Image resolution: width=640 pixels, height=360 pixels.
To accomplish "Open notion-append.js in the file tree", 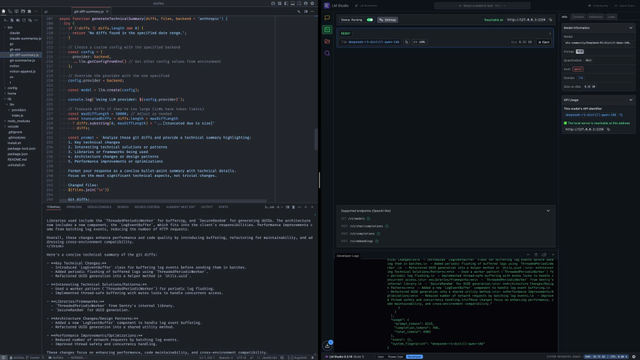I will (22, 71).
